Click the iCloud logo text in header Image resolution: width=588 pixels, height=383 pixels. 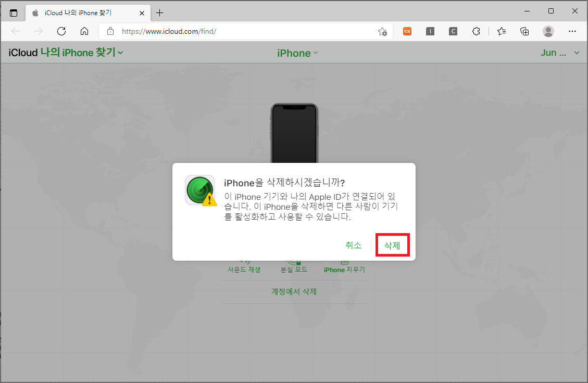(23, 53)
